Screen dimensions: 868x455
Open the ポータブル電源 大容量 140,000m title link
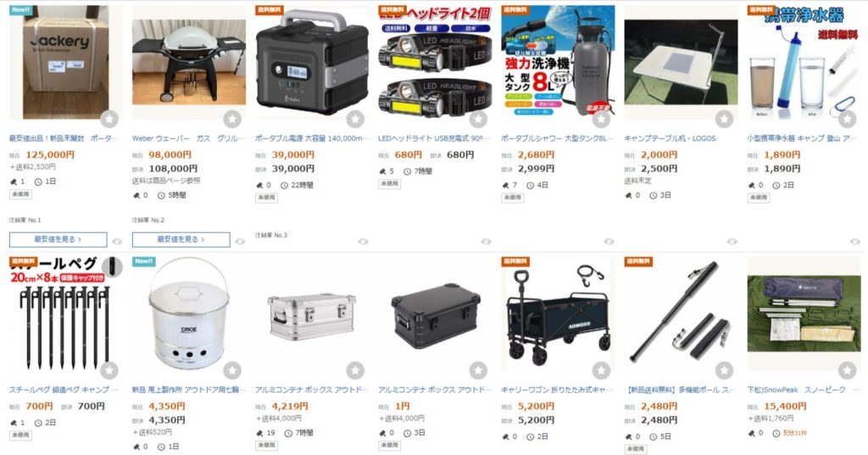tap(312, 138)
